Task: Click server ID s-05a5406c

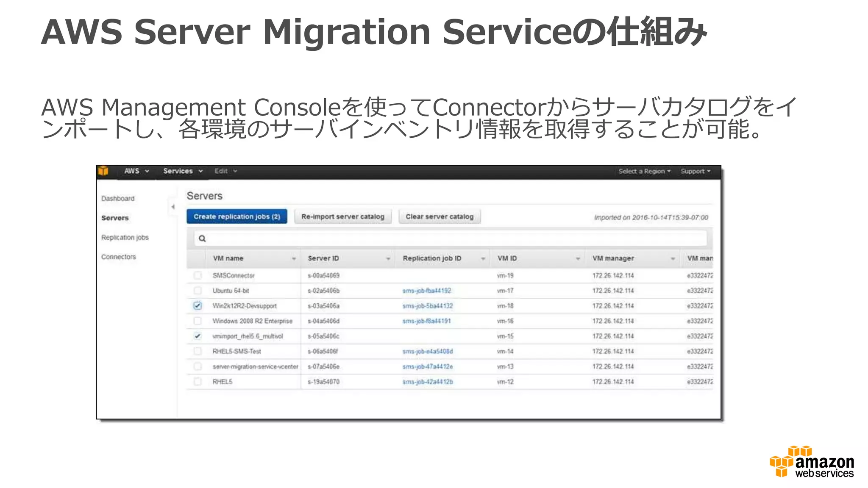Action: (x=323, y=336)
